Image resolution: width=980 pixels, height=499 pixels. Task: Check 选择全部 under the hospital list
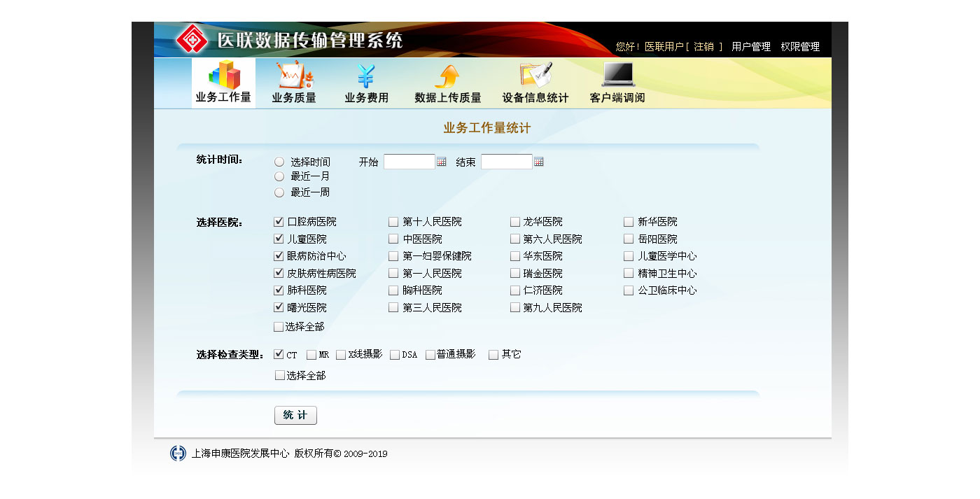coord(279,327)
